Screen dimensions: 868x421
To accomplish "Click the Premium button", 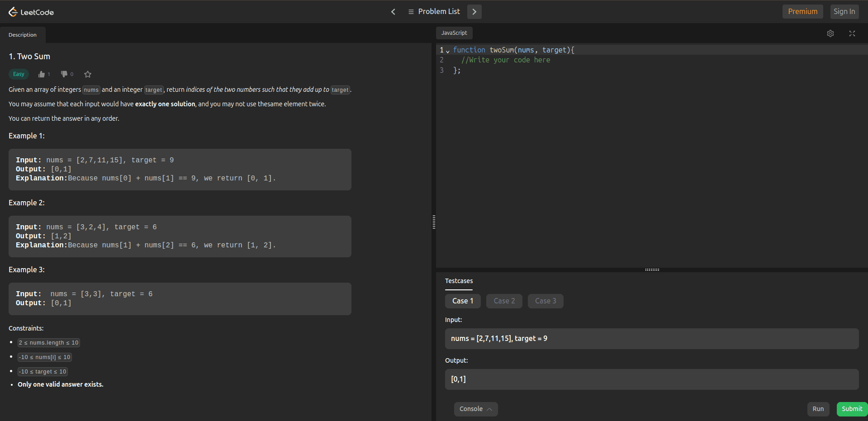I will (802, 12).
